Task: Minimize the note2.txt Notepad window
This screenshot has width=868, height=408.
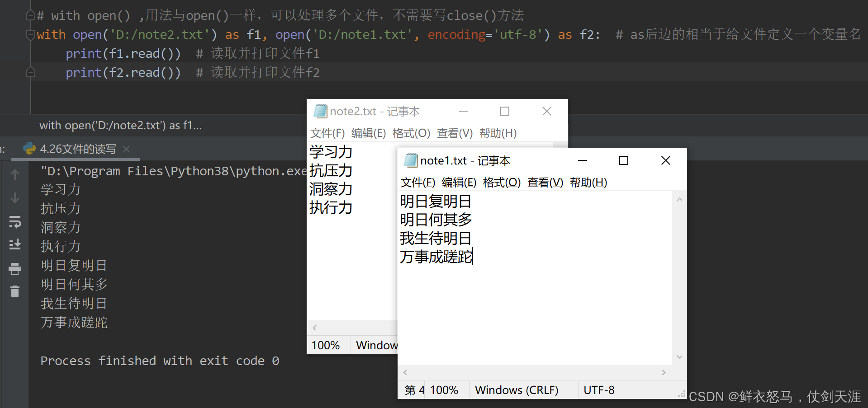Action: [x=464, y=111]
